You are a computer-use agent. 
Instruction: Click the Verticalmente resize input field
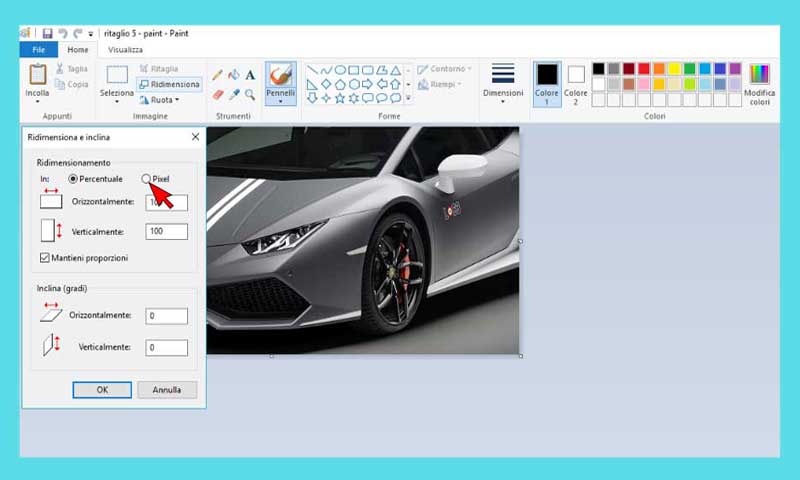point(166,232)
